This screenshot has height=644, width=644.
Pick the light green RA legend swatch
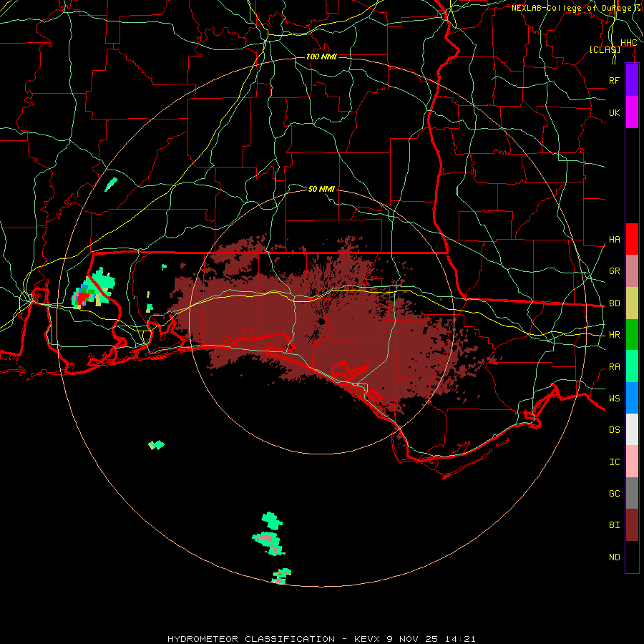point(632,366)
